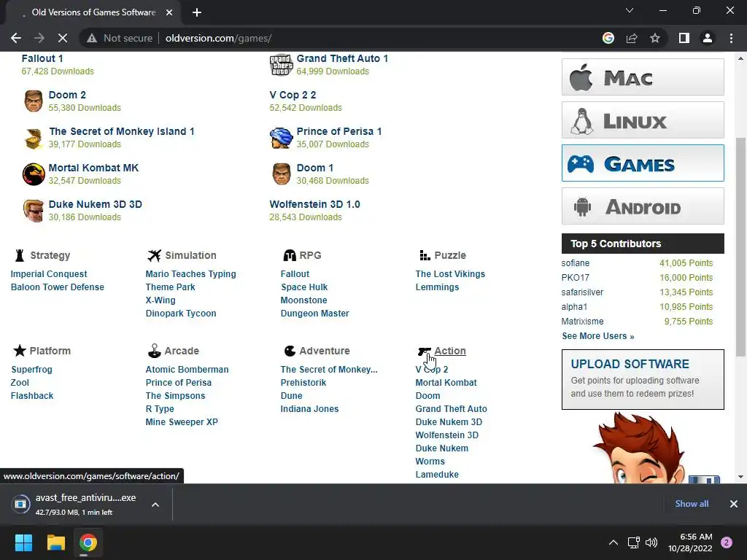
Task: Click the Mortal Kombat dragon logo icon
Action: tap(34, 174)
